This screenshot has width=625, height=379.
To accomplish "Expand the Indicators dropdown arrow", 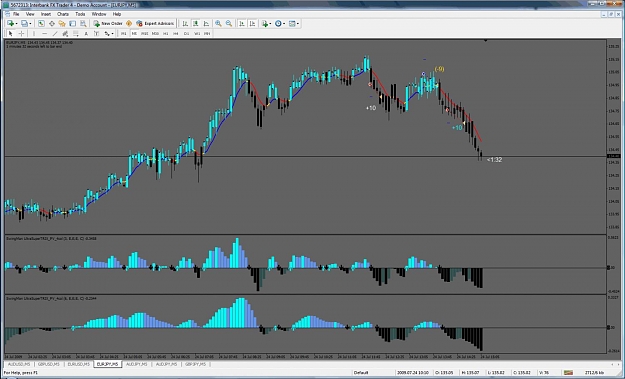I will 270,24.
